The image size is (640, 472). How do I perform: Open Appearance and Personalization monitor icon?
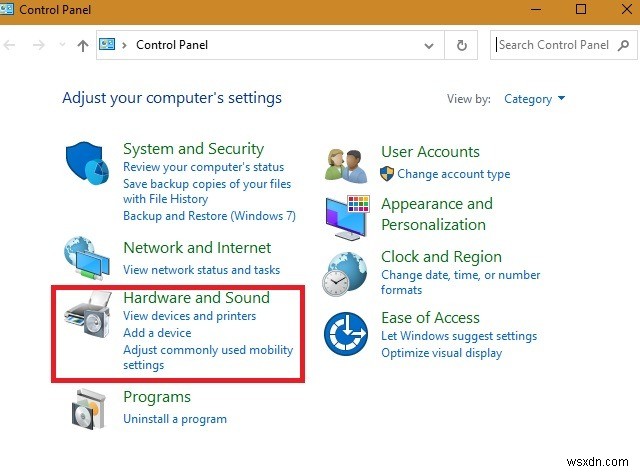(x=348, y=217)
